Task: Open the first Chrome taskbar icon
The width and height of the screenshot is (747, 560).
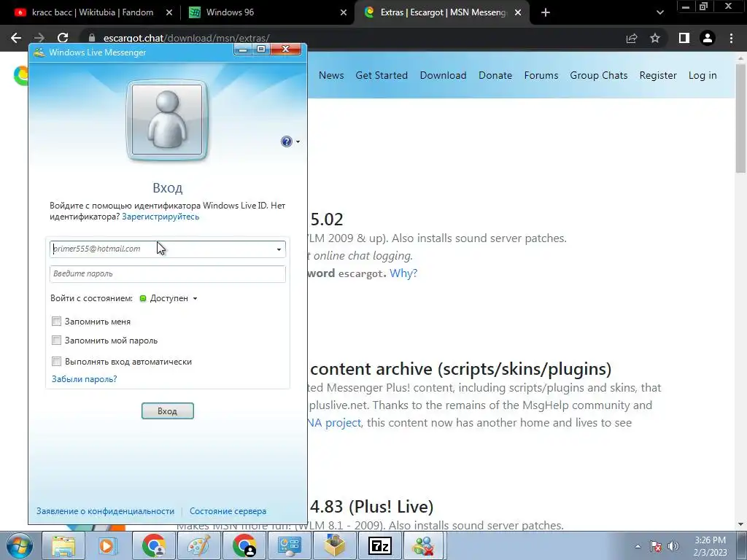Action: 153,546
